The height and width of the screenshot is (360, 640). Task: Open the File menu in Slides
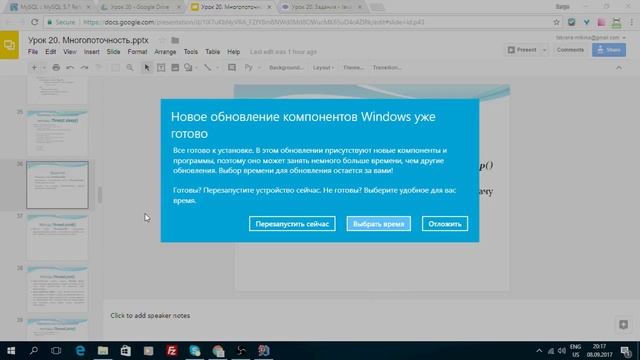[33, 52]
